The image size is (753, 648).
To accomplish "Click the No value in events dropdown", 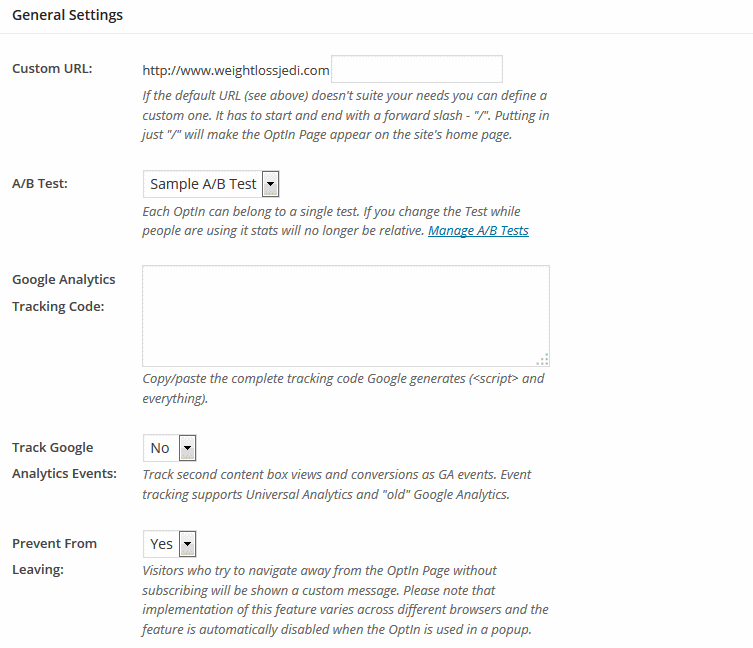I will point(160,448).
